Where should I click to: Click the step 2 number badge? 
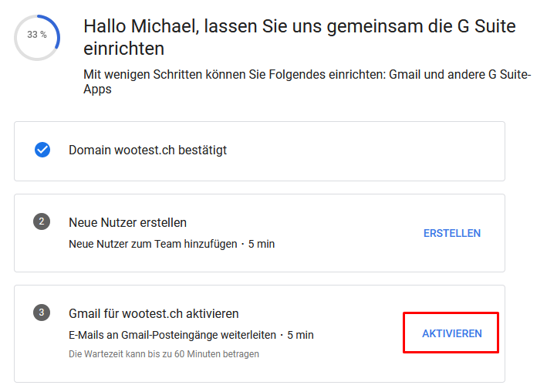point(42,221)
